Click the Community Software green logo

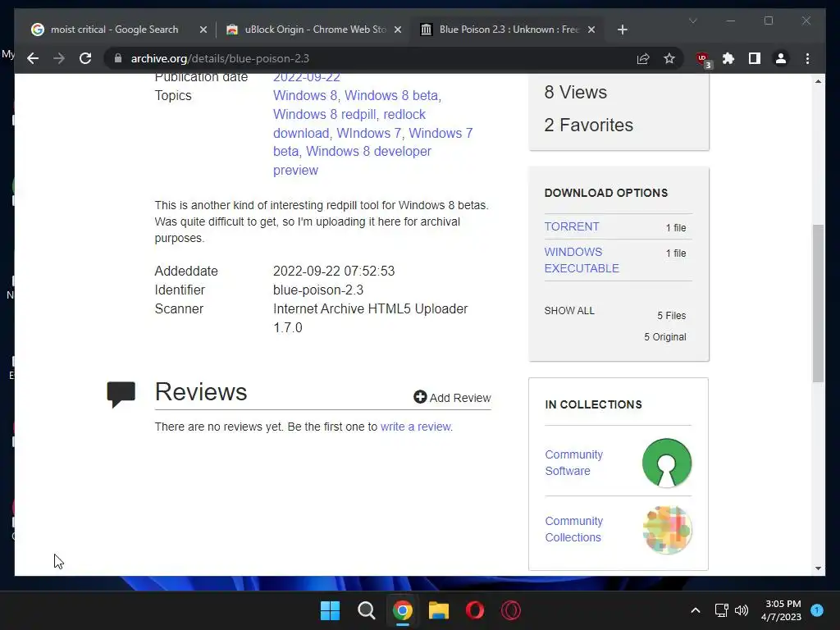(x=666, y=463)
